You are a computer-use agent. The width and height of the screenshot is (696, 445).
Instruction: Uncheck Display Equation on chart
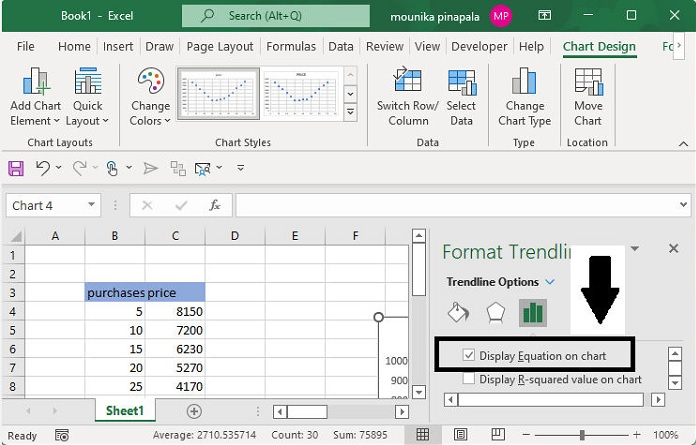point(470,355)
